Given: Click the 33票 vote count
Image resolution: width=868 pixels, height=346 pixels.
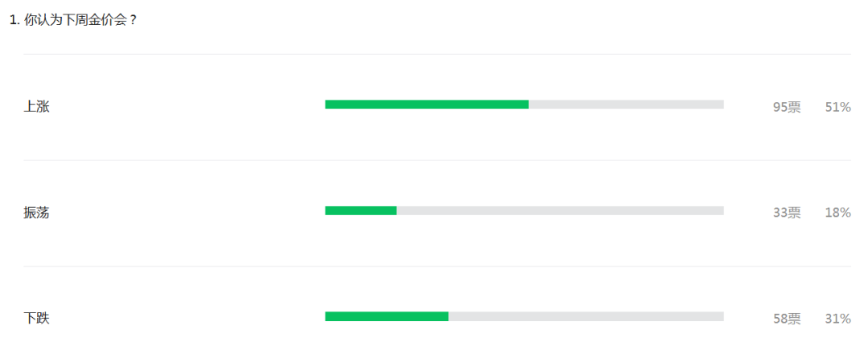Looking at the screenshot, I should pos(787,213).
